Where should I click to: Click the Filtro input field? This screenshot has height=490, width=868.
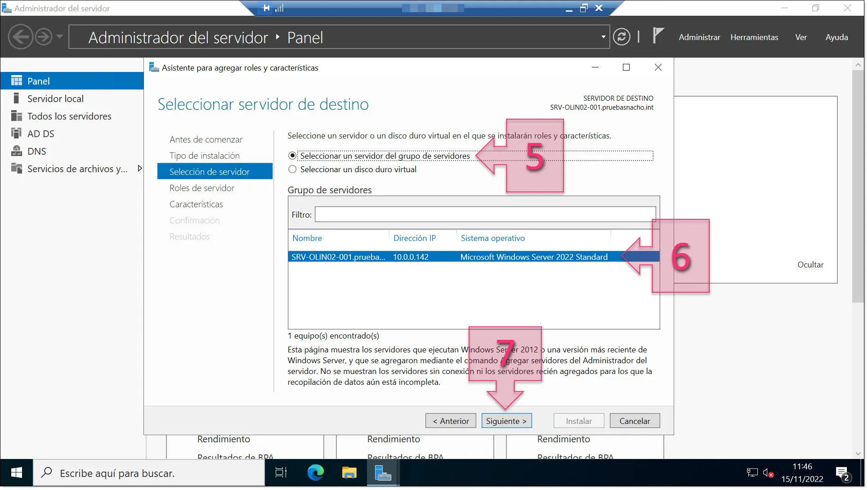(485, 214)
